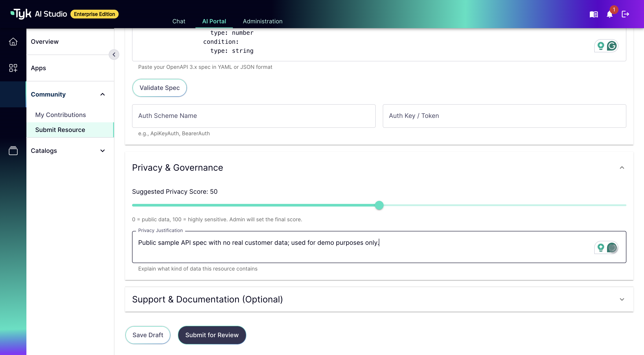Focus the Auth Scheme Name field

254,116
